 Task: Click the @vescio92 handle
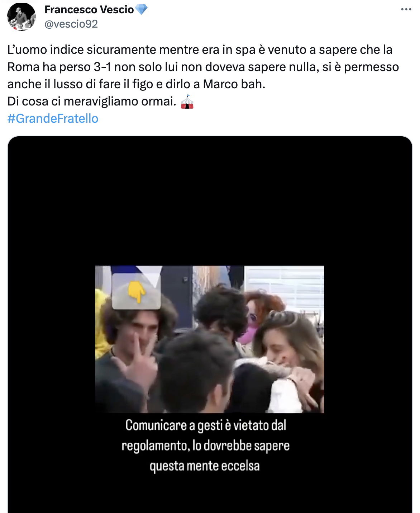pos(71,24)
